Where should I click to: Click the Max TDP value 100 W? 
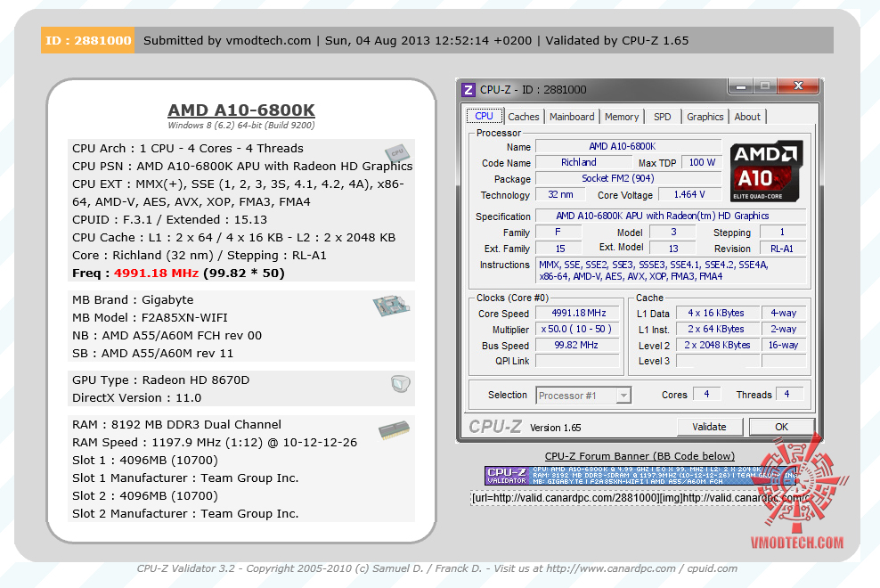click(x=702, y=162)
